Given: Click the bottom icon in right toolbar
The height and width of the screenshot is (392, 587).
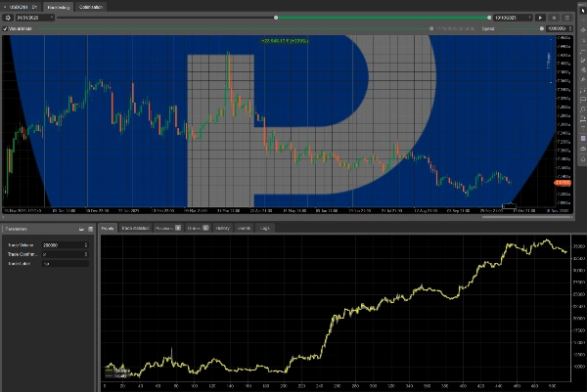Looking at the screenshot, I should [581, 159].
